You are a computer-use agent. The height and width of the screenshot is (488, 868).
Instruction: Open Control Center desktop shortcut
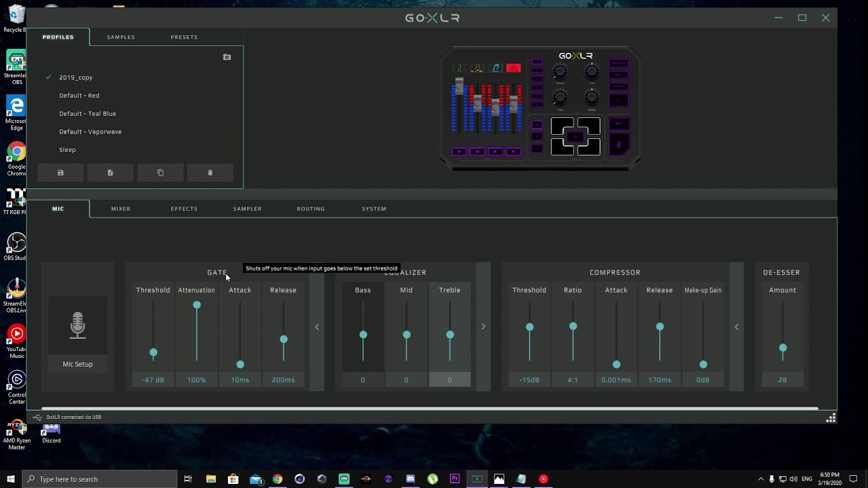[16, 388]
